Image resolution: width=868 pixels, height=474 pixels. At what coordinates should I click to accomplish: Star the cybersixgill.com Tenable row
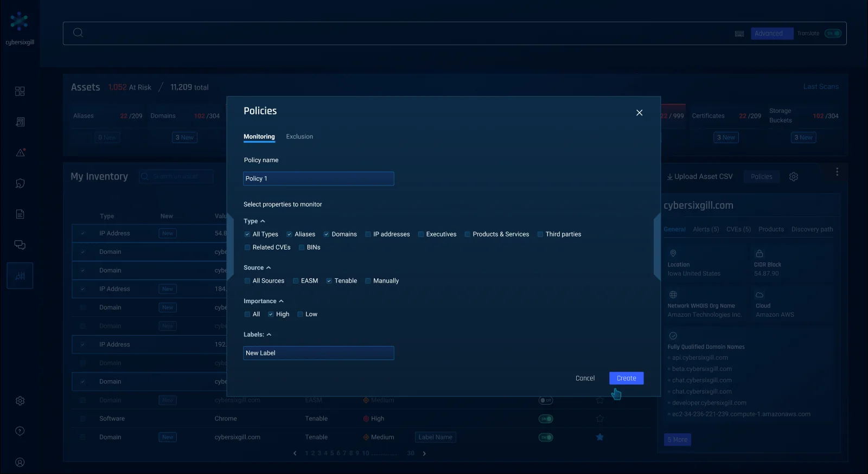[600, 437]
